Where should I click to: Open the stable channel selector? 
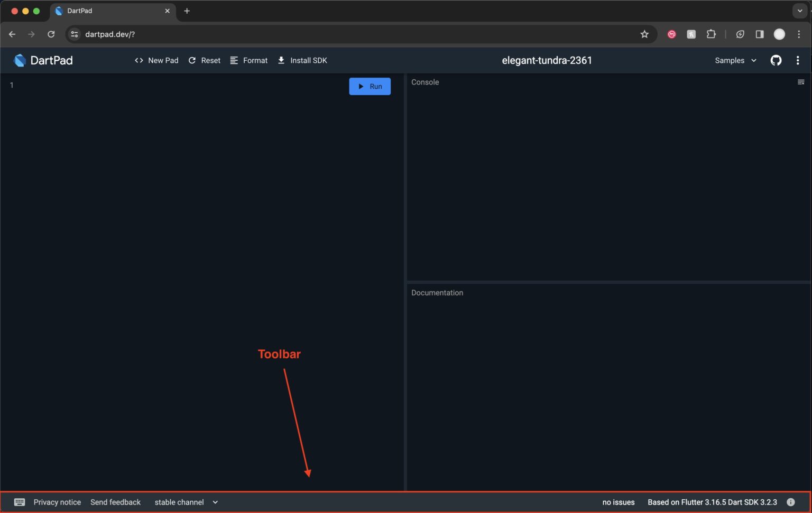point(186,502)
